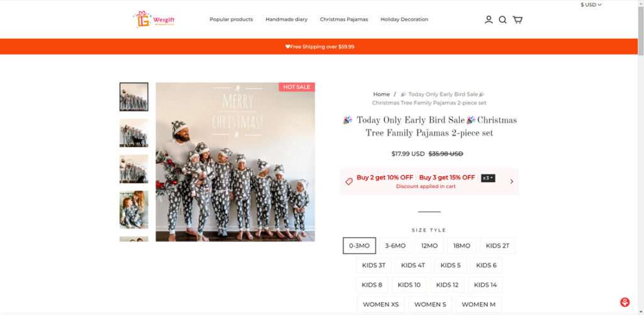
Task: Expand discount offer chevron arrow
Action: tap(511, 181)
